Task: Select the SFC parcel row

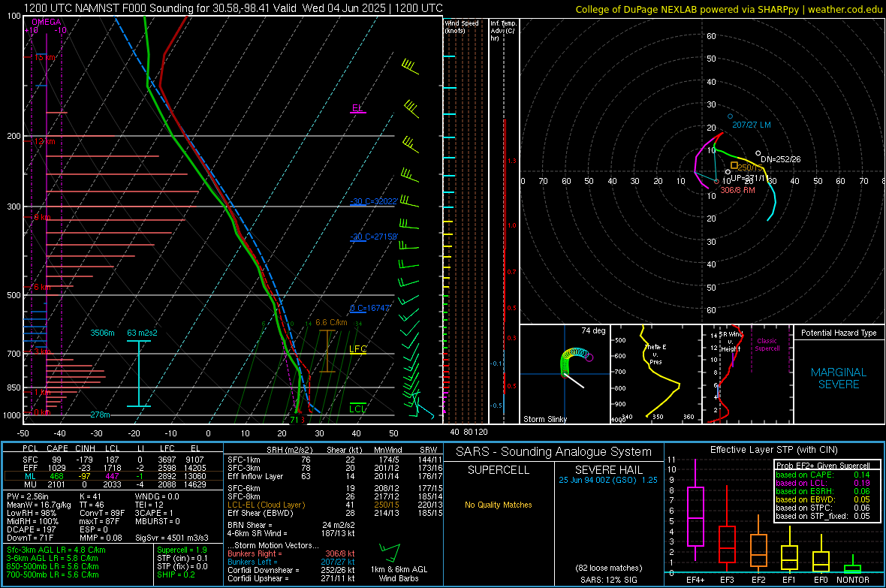Action: tap(113, 460)
